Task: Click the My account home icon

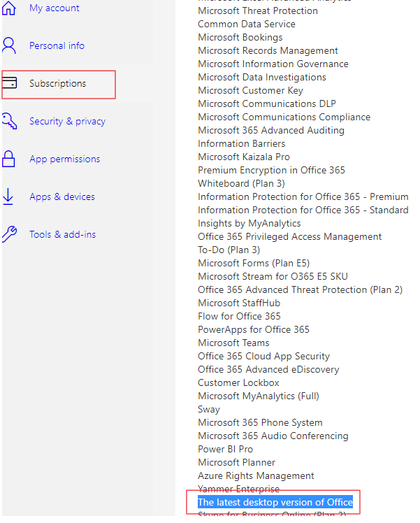Action: pos(8,8)
